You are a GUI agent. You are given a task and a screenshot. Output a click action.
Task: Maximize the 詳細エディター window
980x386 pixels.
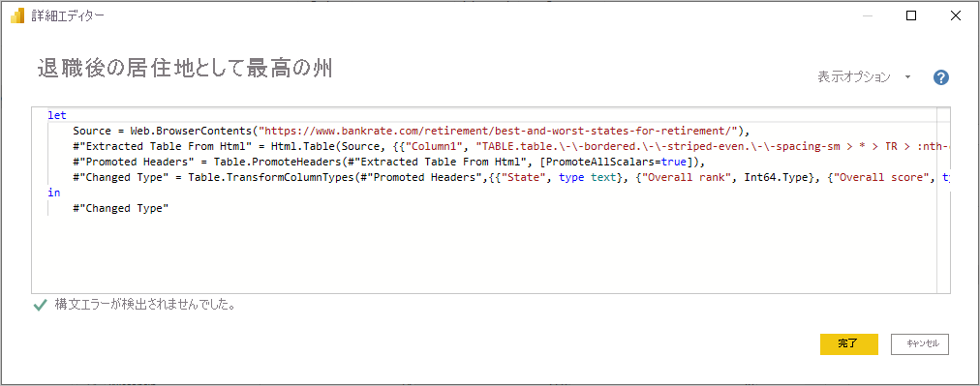[911, 16]
